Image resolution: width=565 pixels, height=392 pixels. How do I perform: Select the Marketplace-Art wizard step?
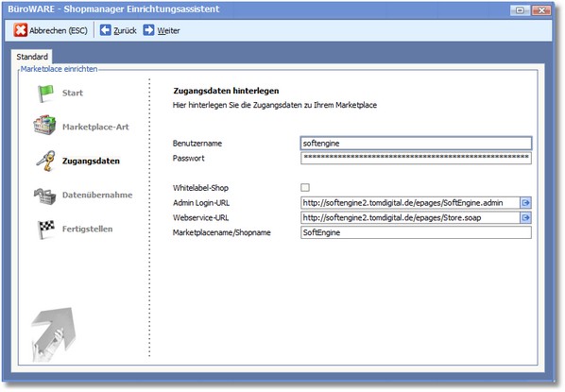tap(95, 127)
